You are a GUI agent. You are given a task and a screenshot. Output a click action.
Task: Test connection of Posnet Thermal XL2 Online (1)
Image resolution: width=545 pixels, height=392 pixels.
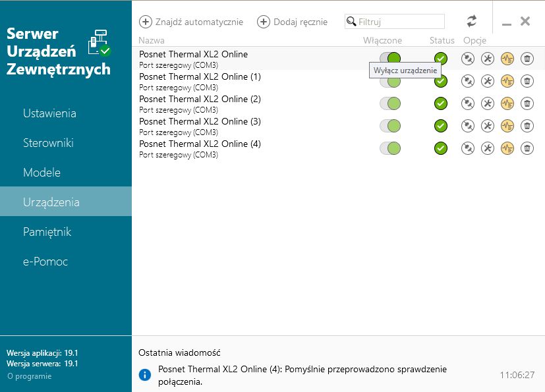[x=467, y=81]
